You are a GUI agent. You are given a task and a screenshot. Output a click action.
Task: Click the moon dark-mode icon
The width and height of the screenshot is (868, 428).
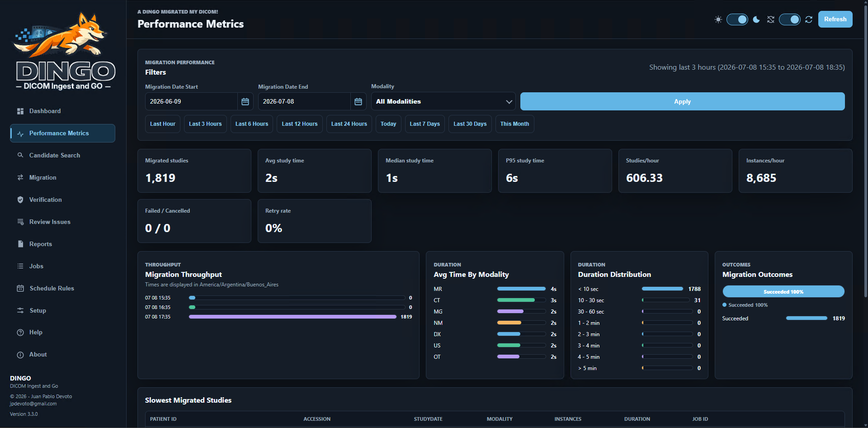click(756, 19)
